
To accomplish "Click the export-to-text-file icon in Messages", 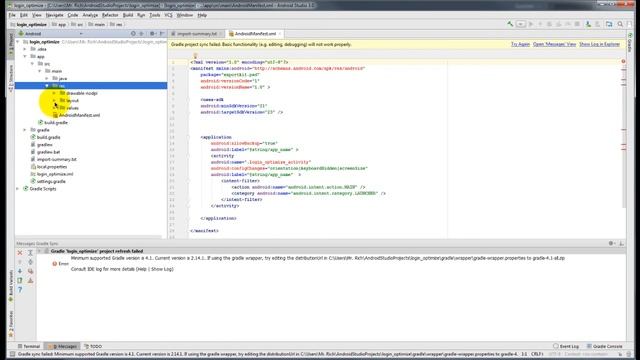I will coord(20,280).
